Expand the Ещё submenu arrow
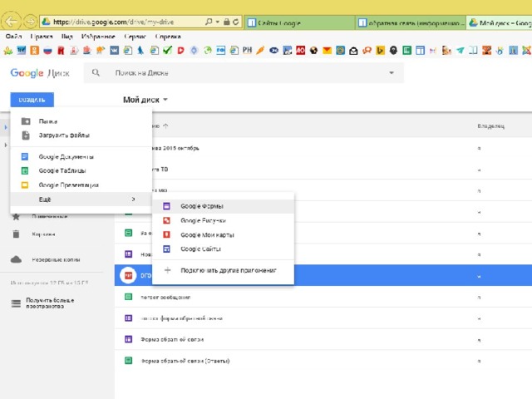The width and height of the screenshot is (532, 399). coord(133,199)
